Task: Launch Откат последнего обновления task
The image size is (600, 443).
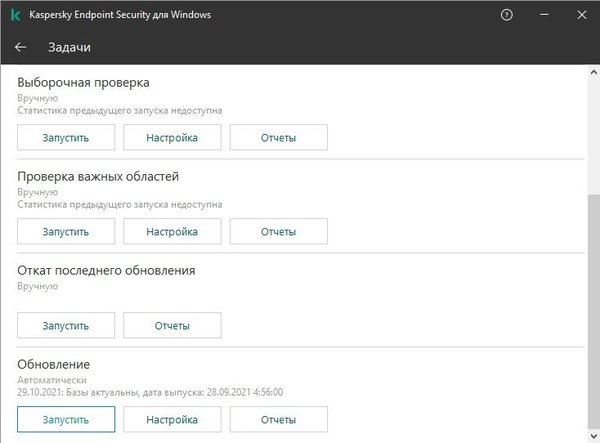Action: 66,325
